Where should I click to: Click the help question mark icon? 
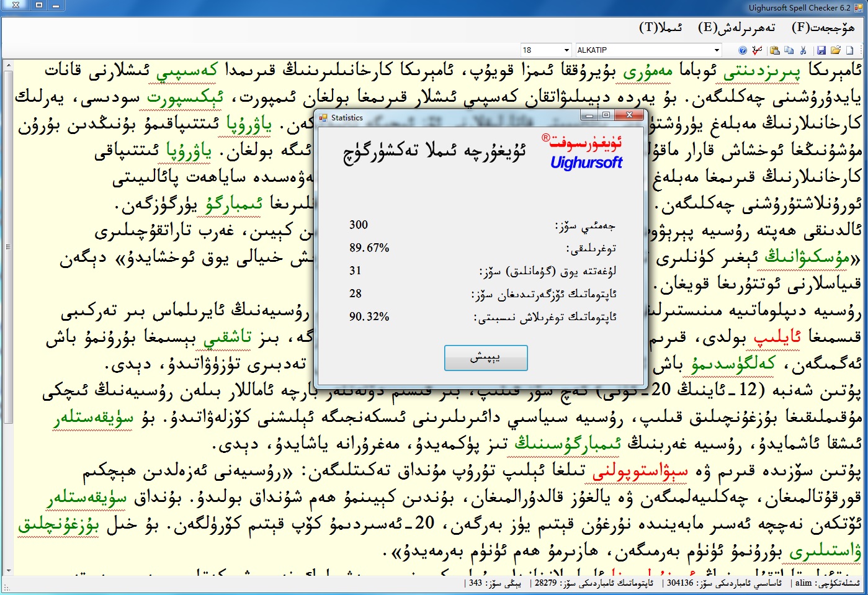point(743,50)
